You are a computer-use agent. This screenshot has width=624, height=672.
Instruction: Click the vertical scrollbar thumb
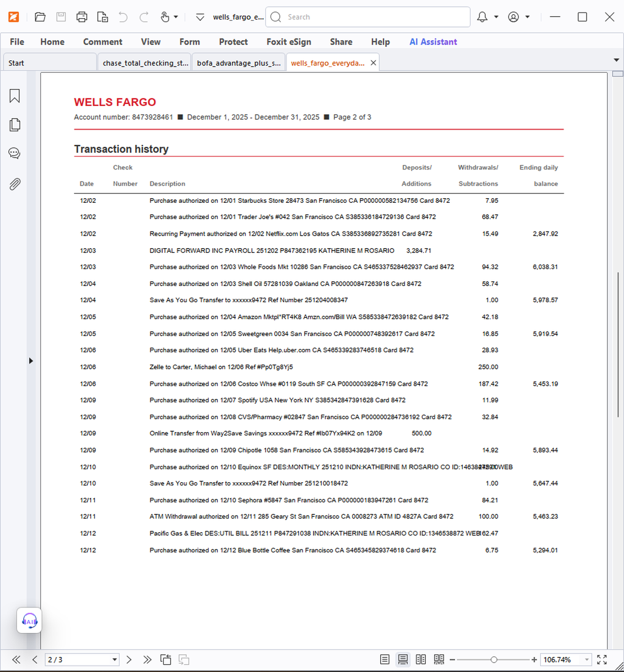618,344
